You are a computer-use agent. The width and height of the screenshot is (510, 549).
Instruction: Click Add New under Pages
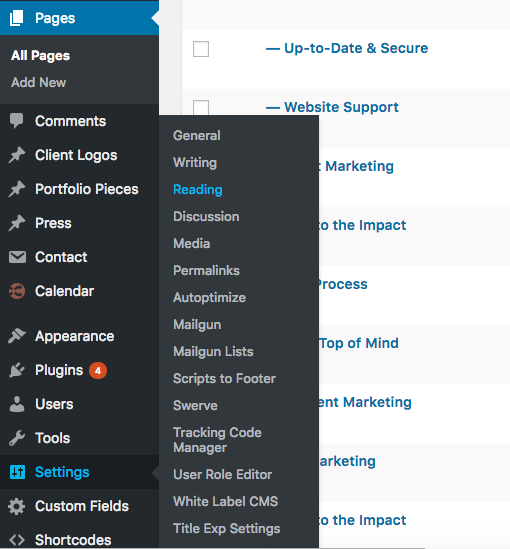(39, 83)
